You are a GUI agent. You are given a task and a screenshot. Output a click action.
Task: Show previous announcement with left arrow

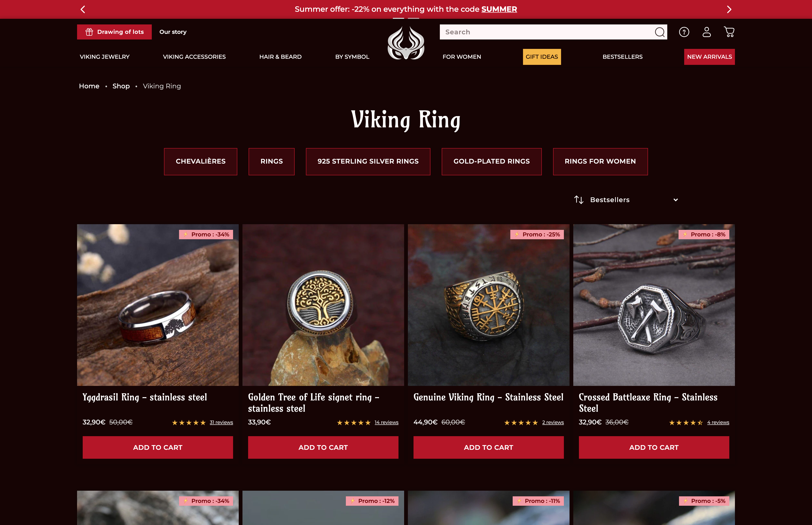83,9
